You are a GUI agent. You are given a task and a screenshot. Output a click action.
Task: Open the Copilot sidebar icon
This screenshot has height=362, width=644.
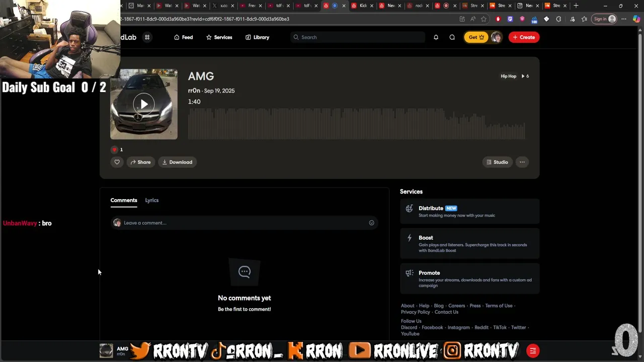[636, 19]
